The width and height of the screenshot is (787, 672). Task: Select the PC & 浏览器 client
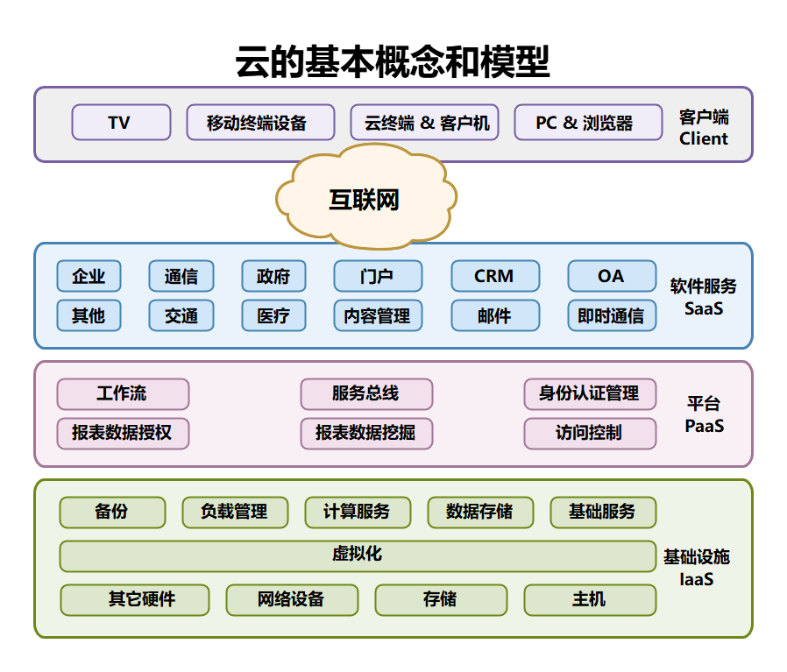tap(588, 122)
